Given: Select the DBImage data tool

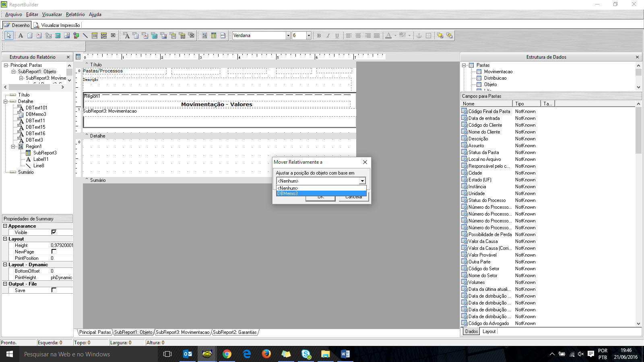Looking at the screenshot, I should pyautogui.click(x=163, y=35).
